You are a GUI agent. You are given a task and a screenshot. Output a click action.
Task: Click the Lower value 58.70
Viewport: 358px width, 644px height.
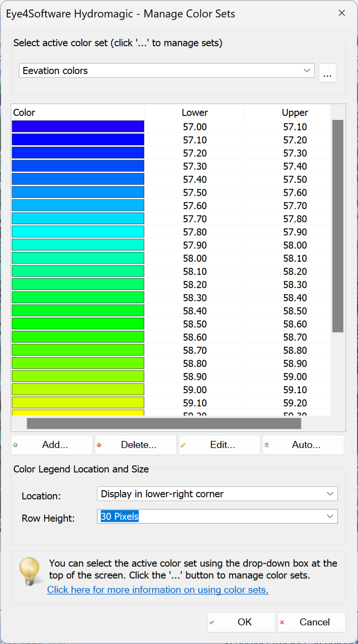[x=195, y=350]
